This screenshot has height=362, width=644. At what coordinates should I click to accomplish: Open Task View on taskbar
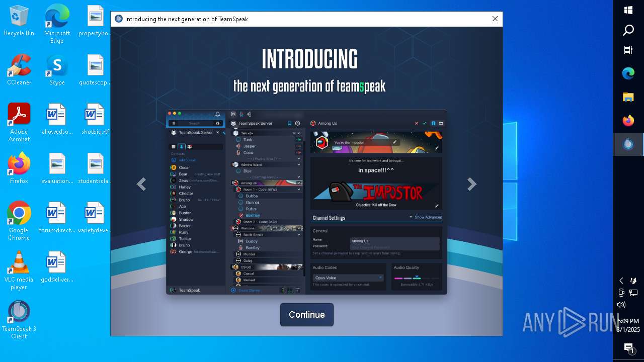point(628,50)
